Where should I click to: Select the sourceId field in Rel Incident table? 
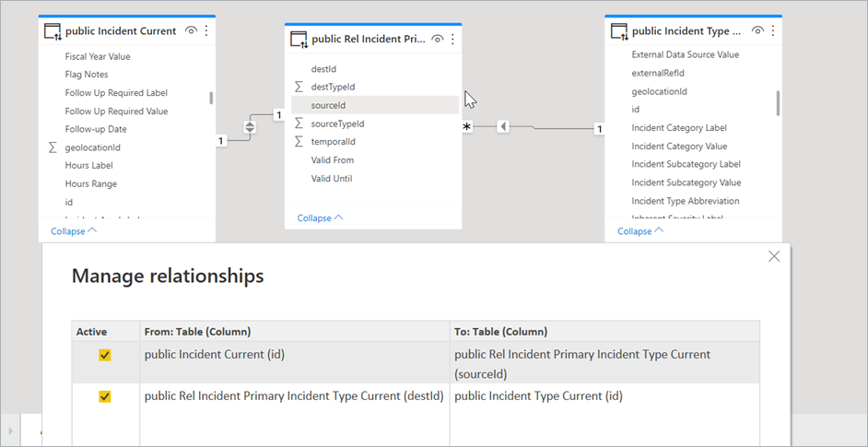329,105
